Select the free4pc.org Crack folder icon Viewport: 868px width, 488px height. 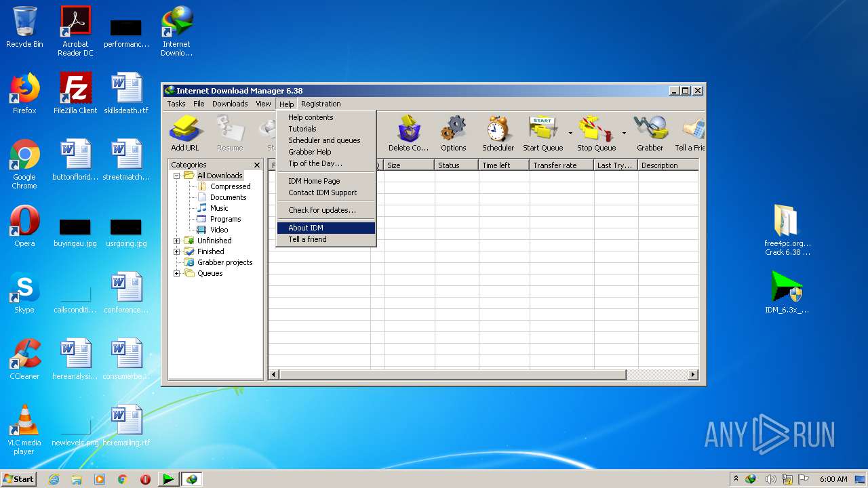point(787,230)
